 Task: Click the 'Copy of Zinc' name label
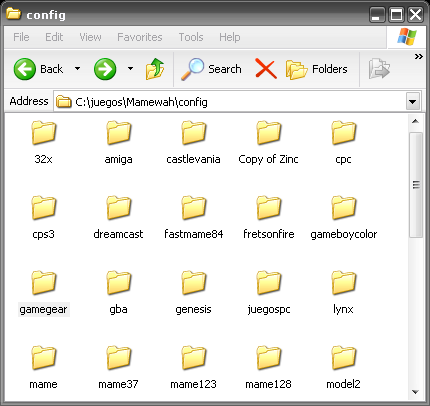268,159
